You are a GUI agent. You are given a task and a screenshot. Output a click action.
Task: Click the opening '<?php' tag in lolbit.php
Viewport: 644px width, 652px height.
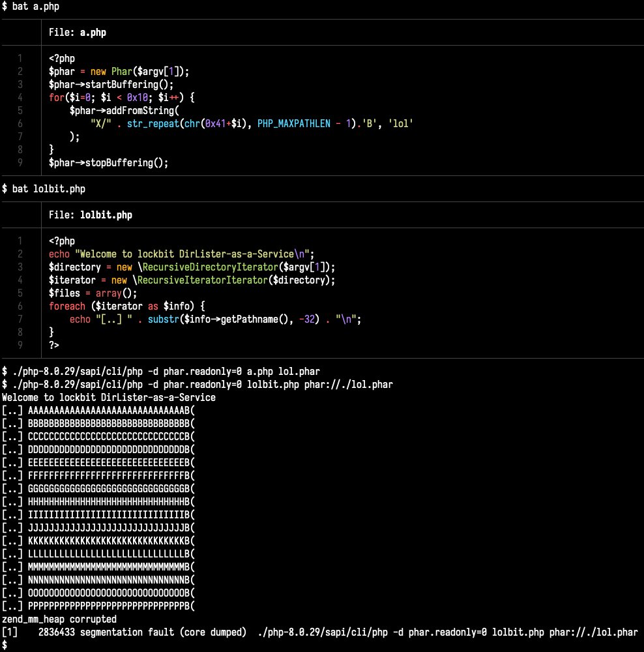click(62, 241)
